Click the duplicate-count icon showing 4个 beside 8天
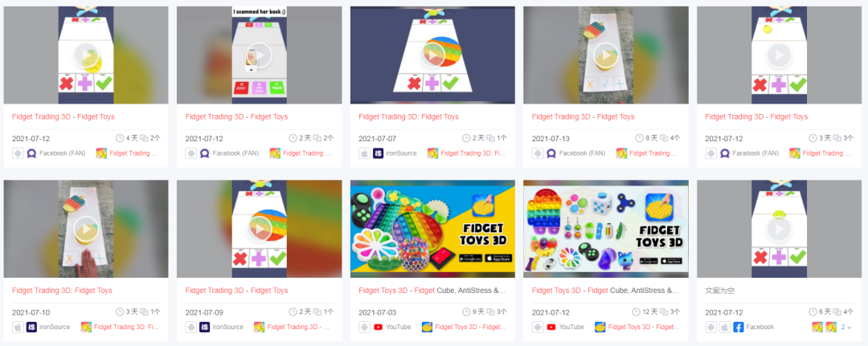 [665, 138]
